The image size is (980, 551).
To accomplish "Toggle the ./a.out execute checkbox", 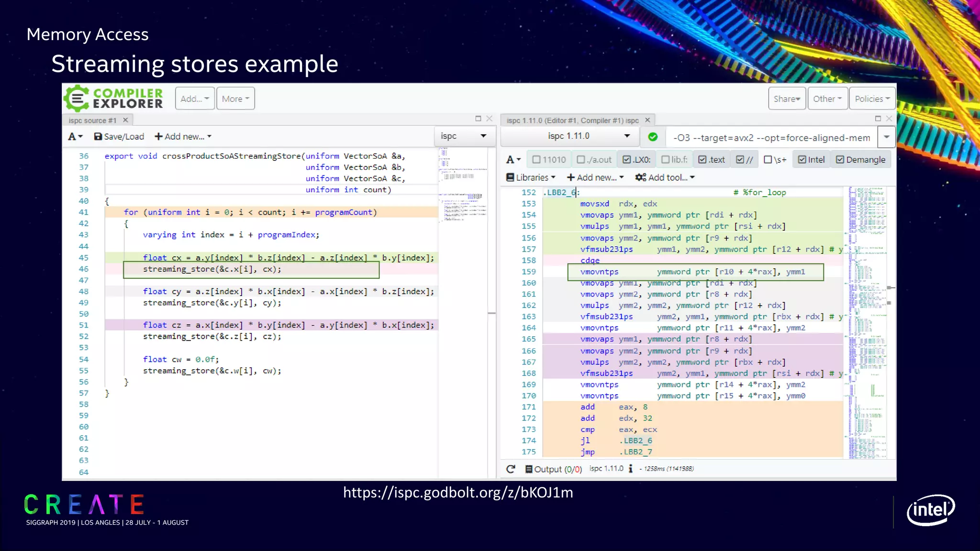I will pos(594,160).
